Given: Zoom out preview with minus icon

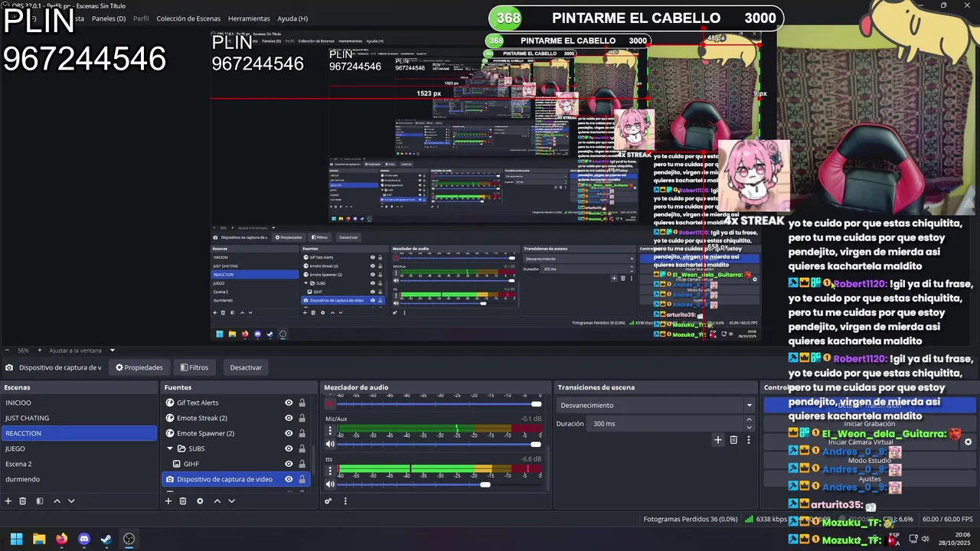Looking at the screenshot, I should pos(8,350).
